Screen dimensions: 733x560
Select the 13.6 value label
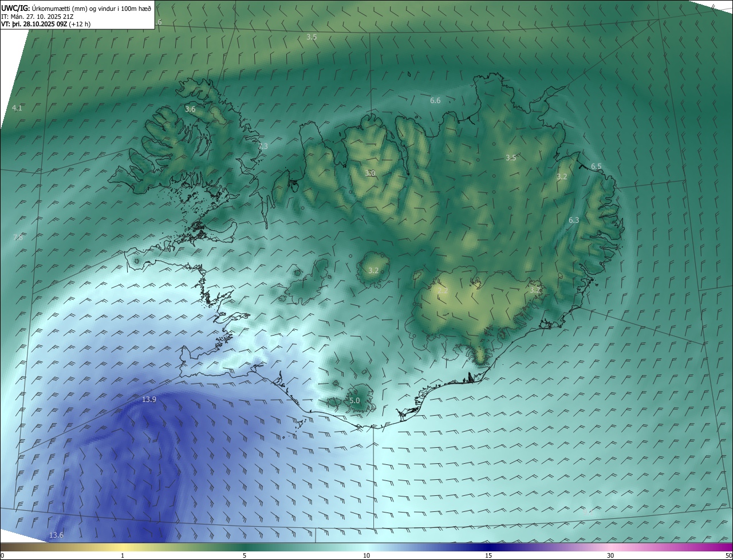[x=56, y=535]
